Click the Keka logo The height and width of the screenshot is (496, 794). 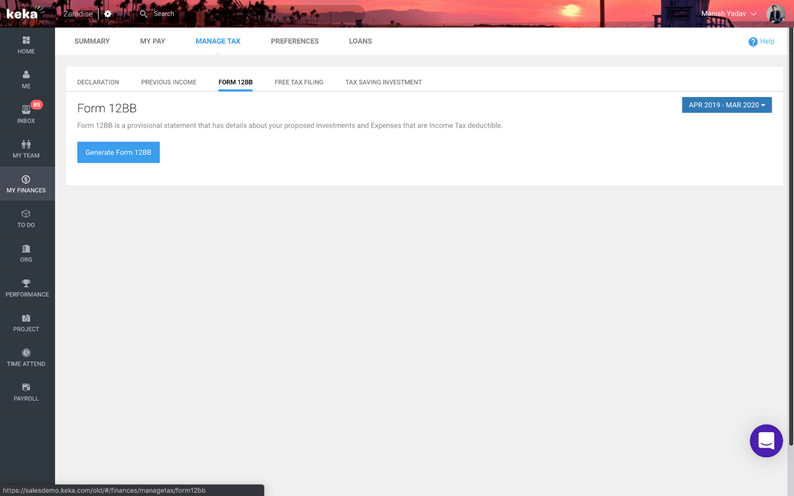(24, 13)
